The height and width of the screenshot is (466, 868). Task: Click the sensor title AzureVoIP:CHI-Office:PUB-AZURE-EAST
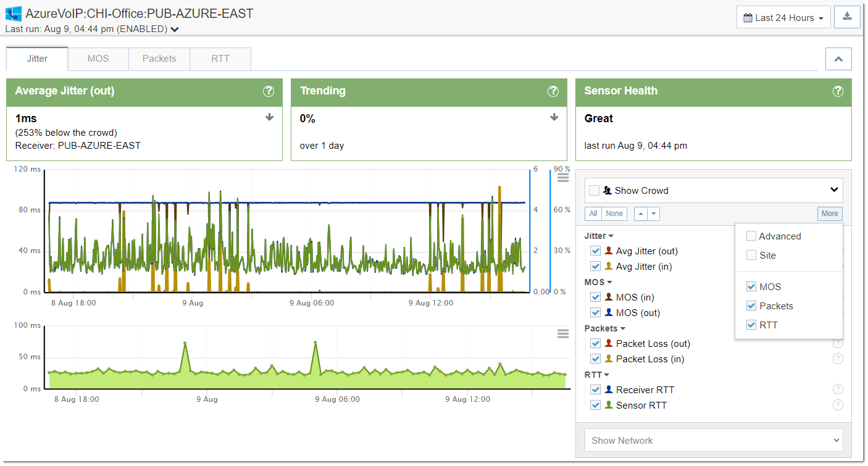140,14
